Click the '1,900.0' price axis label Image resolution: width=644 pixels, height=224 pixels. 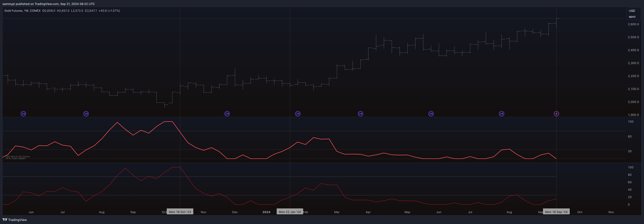633,115
